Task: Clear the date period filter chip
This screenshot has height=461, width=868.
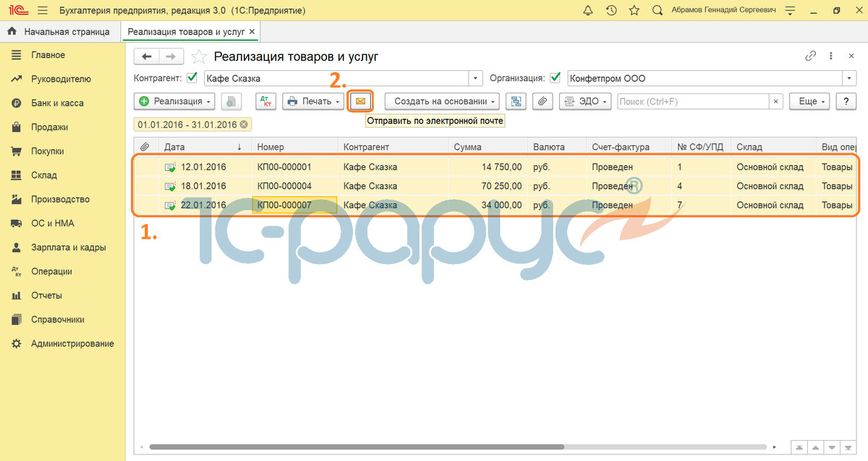Action: 244,124
